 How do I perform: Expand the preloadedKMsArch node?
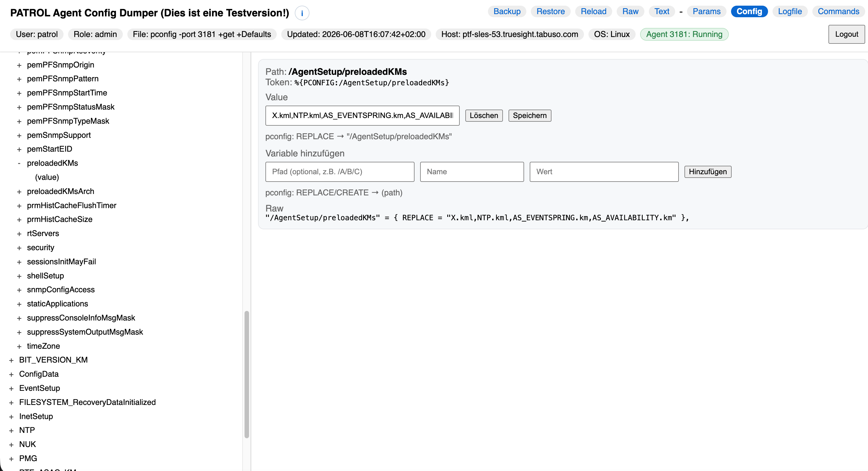click(x=19, y=192)
